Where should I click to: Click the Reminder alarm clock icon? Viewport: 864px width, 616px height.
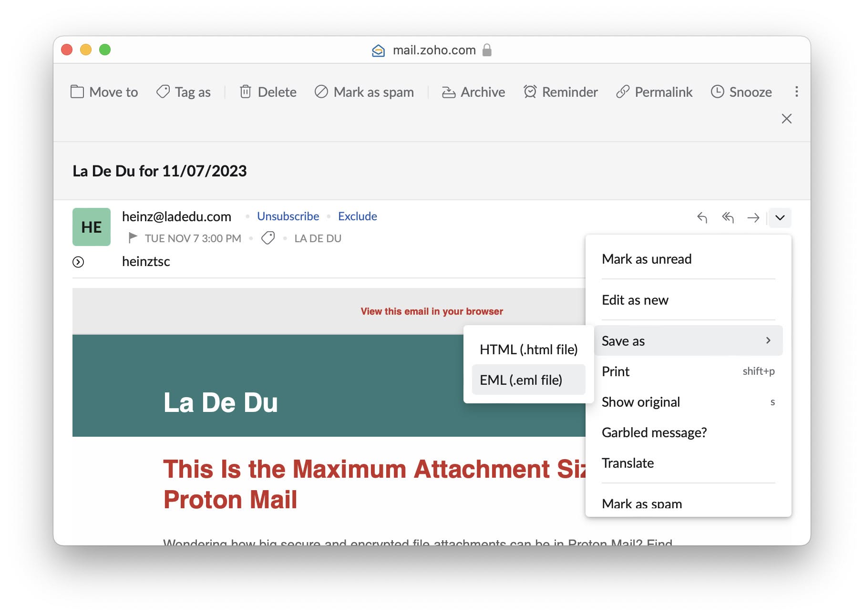click(530, 92)
